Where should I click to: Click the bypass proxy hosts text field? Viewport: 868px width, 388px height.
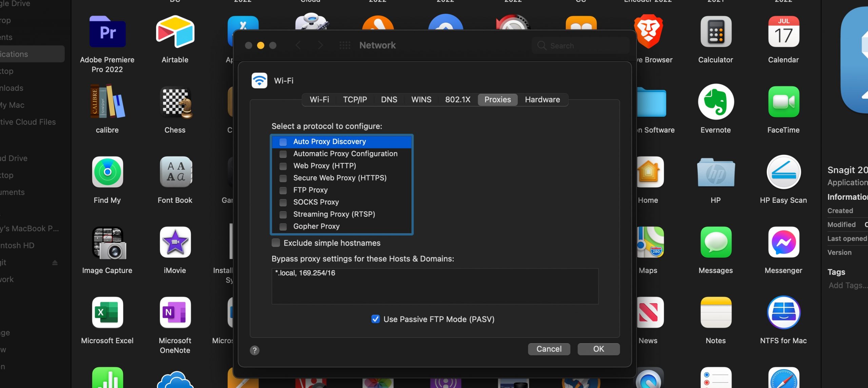pos(435,286)
